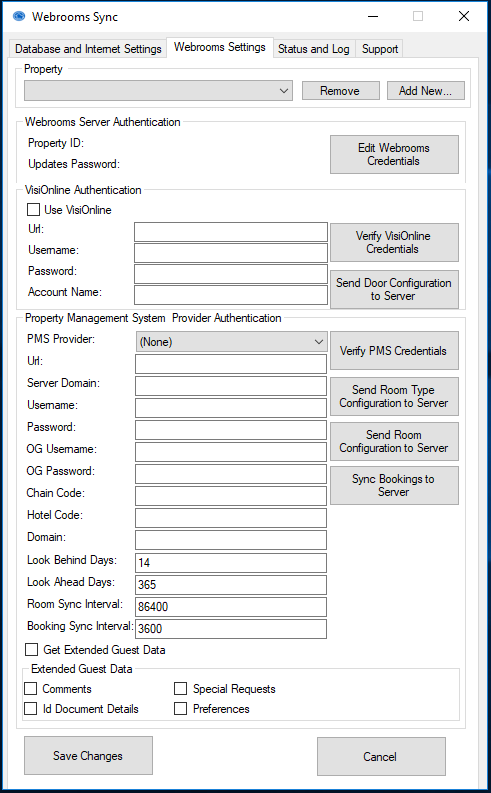This screenshot has height=793, width=491.
Task: Click the Booking Sync Interval field
Action: 231,629
